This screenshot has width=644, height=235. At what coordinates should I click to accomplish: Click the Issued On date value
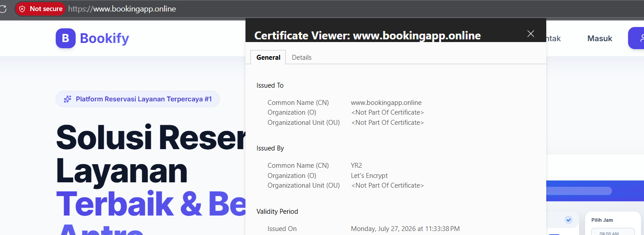pos(405,229)
